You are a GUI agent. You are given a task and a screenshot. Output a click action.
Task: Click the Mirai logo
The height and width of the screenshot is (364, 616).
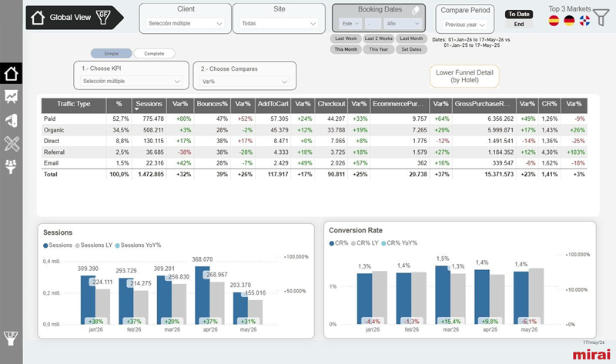click(591, 355)
